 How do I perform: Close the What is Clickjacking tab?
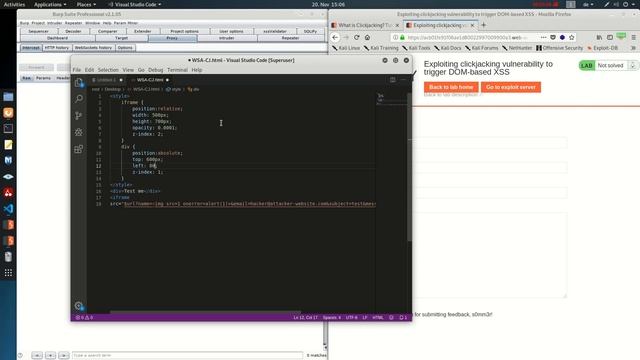coord(397,25)
